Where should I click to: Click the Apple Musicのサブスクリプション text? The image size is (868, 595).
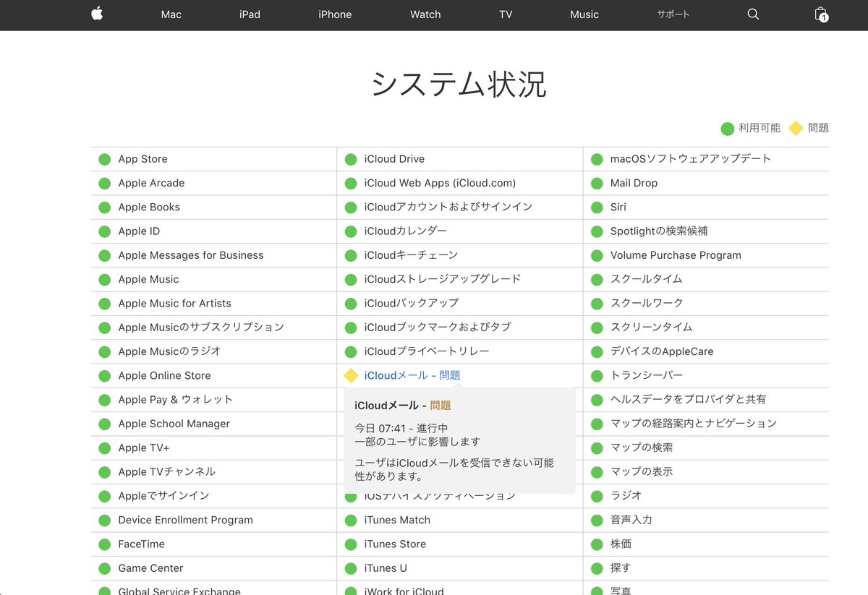click(x=201, y=327)
